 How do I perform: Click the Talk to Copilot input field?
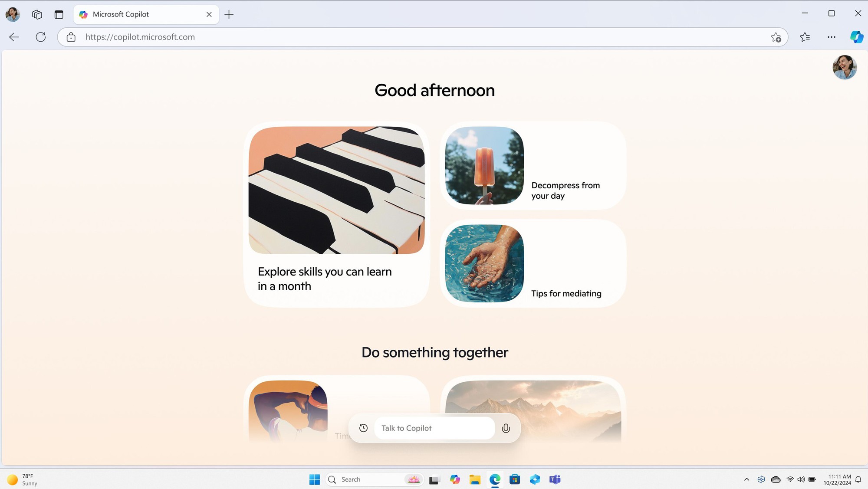[434, 427]
